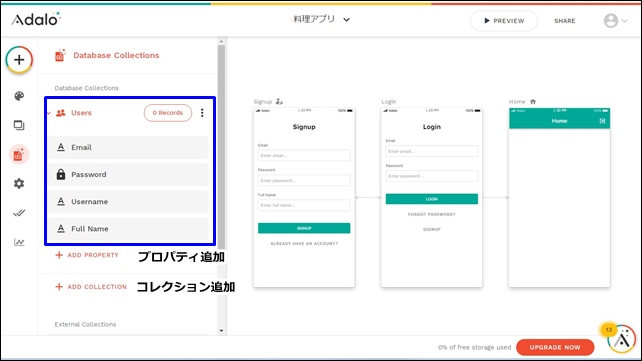Image resolution: width=642 pixels, height=361 pixels.
Task: Click the Users collection people icon
Action: pos(61,113)
